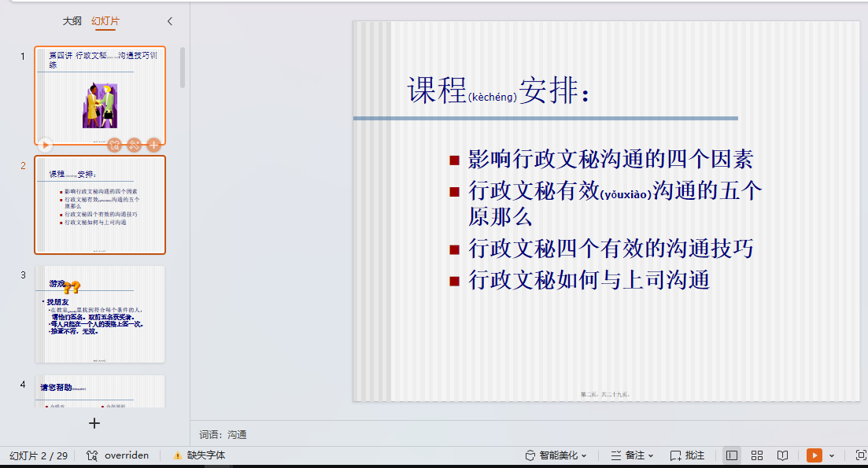The image size is (868, 468).
Task: Switch to the 大纲 outline tab
Action: click(72, 21)
